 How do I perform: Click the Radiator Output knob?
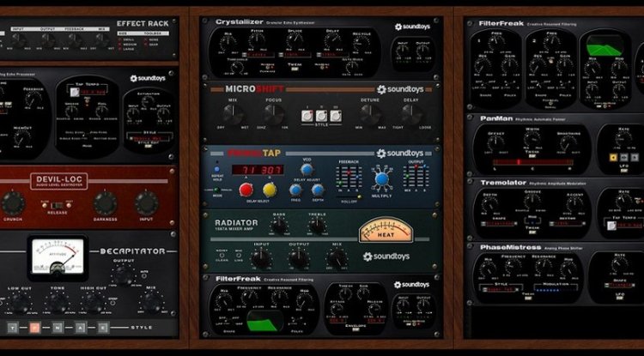pos(299,259)
